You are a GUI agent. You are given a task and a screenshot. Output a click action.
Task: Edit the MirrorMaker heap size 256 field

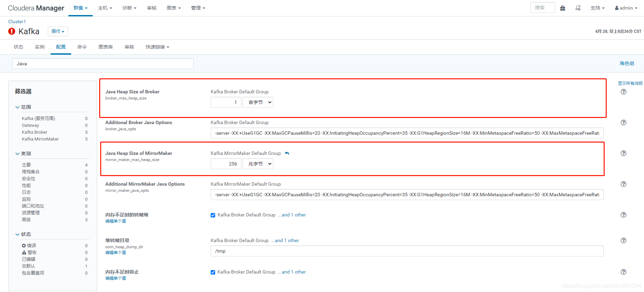tap(226, 164)
